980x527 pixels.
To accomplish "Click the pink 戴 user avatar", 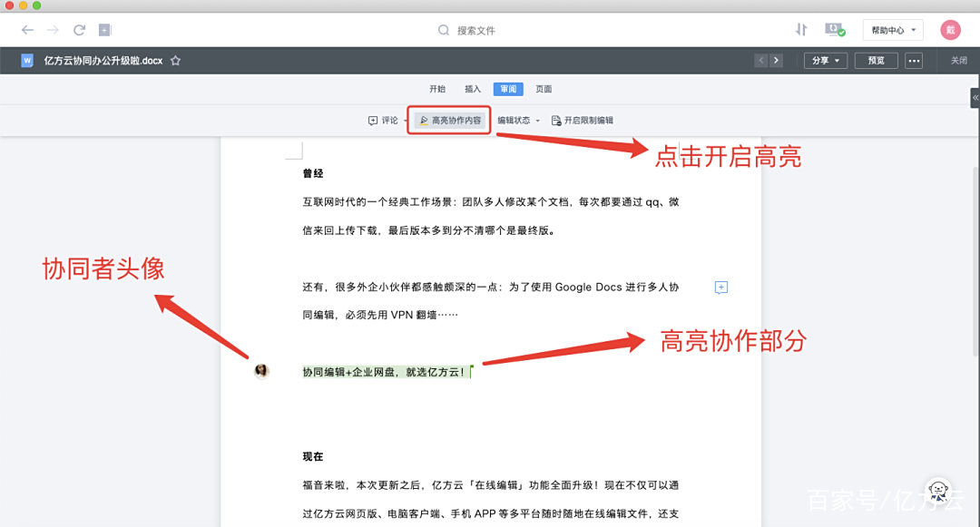I will tap(949, 29).
